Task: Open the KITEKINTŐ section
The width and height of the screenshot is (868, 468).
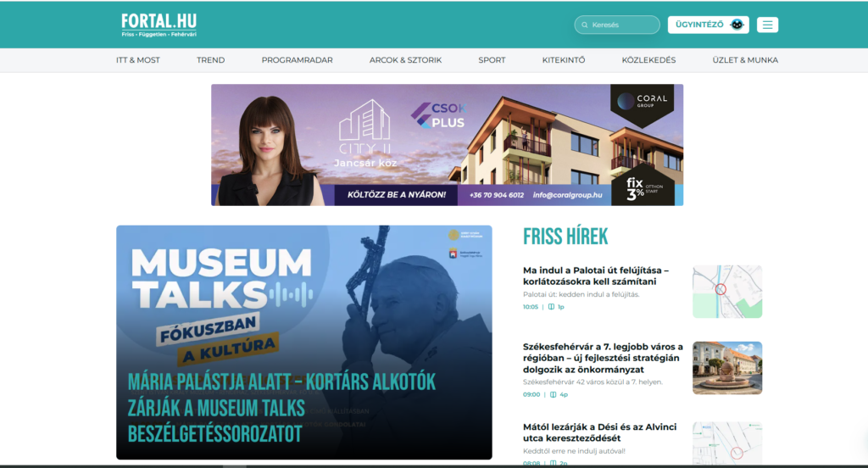Action: [x=564, y=60]
